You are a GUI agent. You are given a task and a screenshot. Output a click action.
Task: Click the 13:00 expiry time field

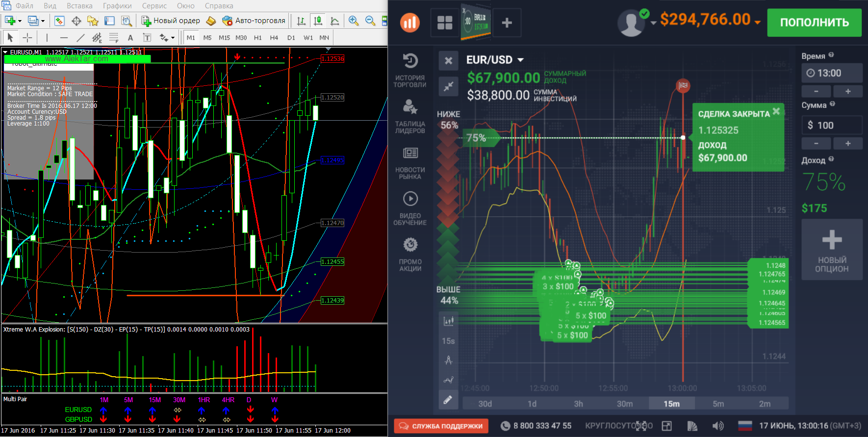832,73
